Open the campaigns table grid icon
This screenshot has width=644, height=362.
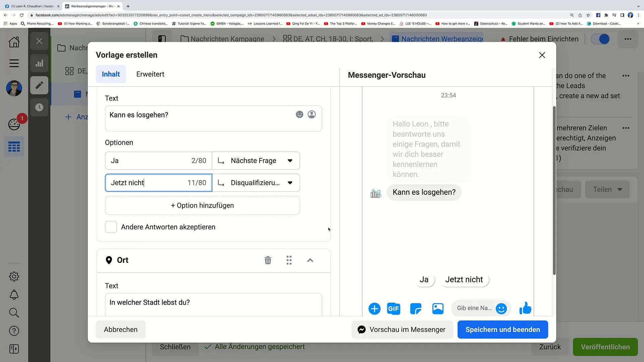click(x=14, y=147)
